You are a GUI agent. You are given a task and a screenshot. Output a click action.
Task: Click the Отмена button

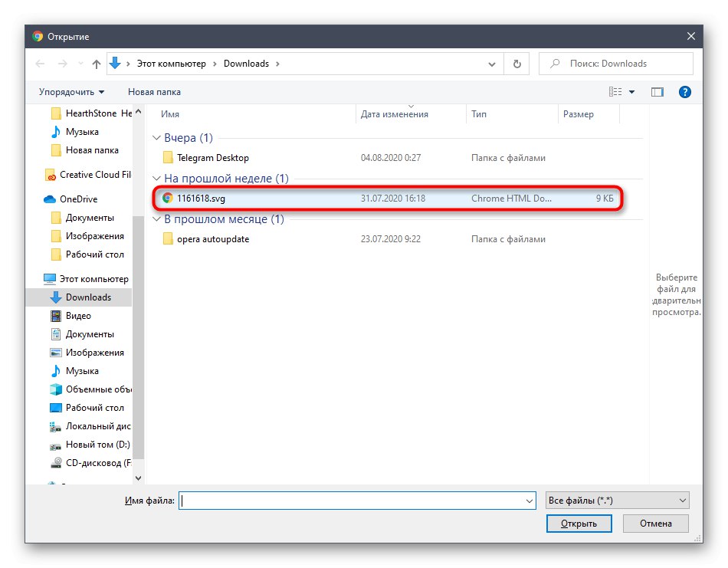[x=655, y=524]
